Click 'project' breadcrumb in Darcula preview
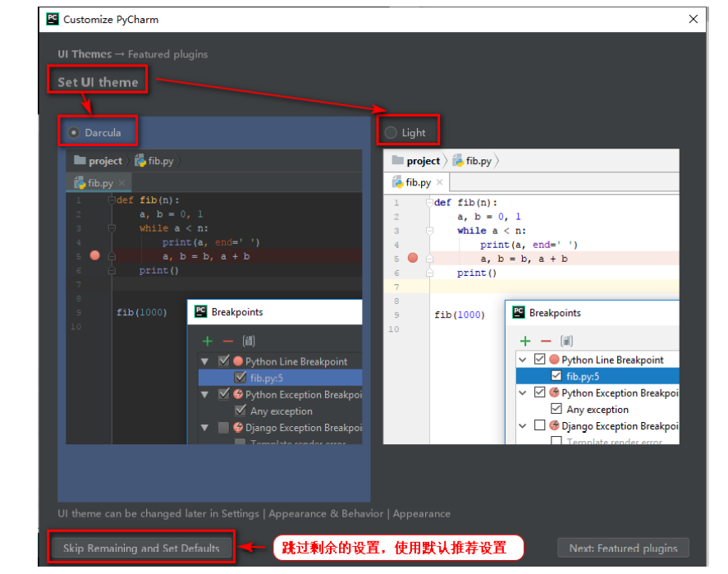 (105, 161)
